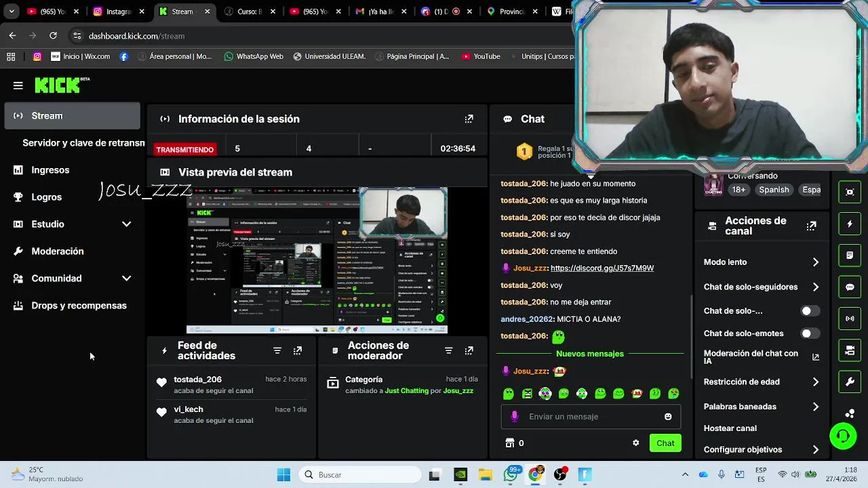Open the green headset support button
This screenshot has width=868, height=488.
(843, 436)
